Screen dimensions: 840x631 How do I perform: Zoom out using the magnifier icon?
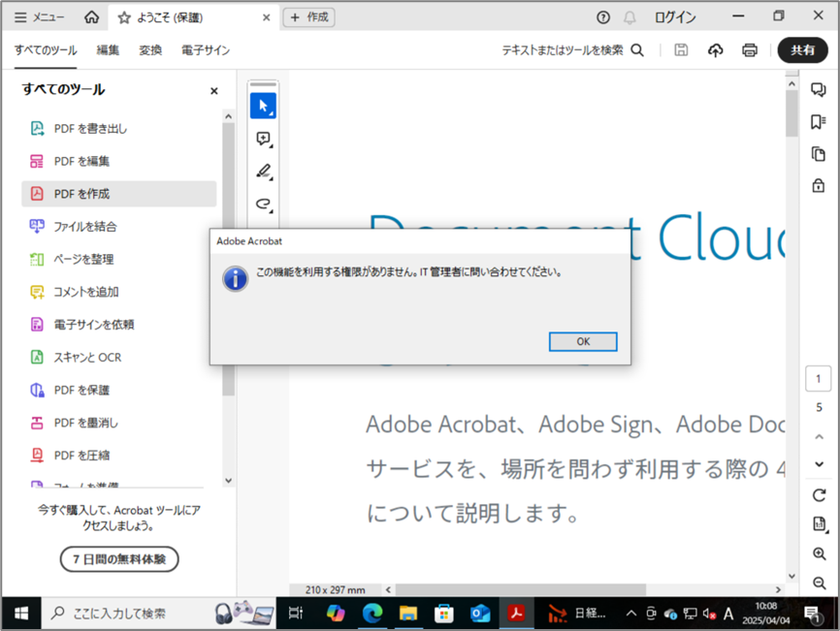click(818, 583)
